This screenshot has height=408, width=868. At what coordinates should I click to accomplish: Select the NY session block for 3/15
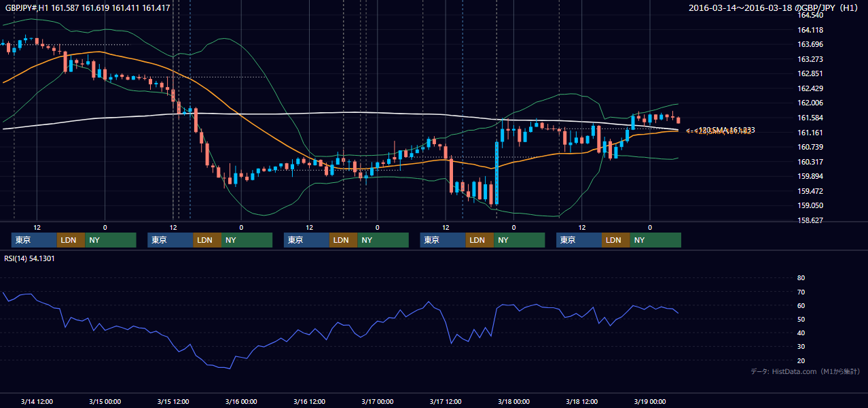pyautogui.click(x=247, y=240)
